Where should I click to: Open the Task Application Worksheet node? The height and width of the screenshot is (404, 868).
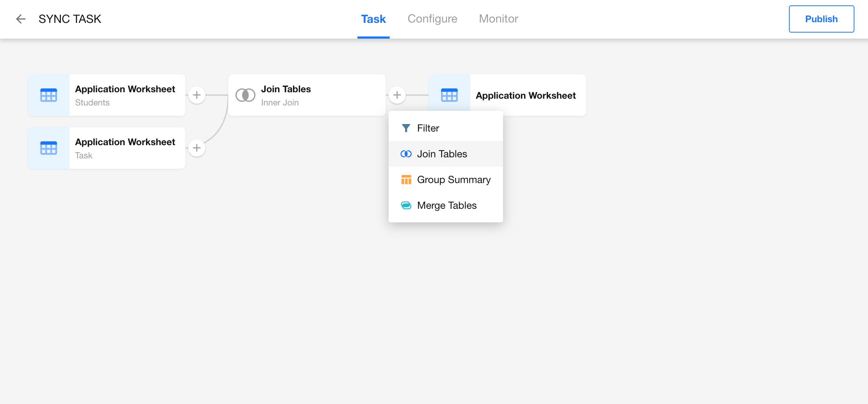tap(125, 148)
